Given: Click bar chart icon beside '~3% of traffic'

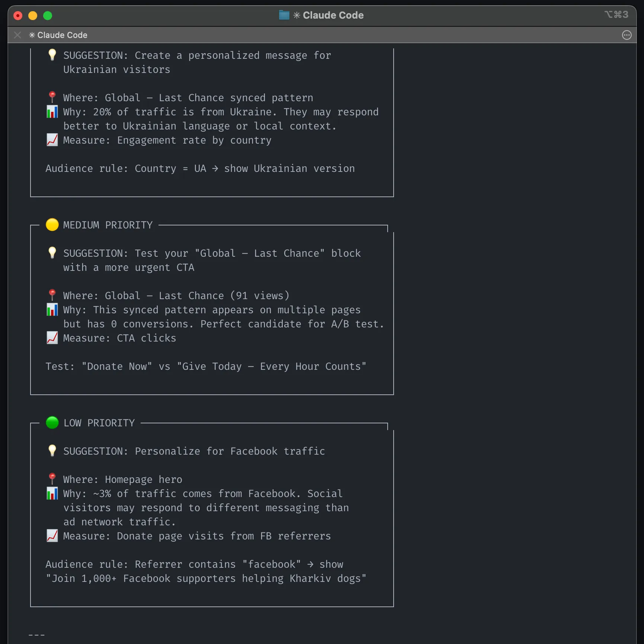Looking at the screenshot, I should pos(52,493).
